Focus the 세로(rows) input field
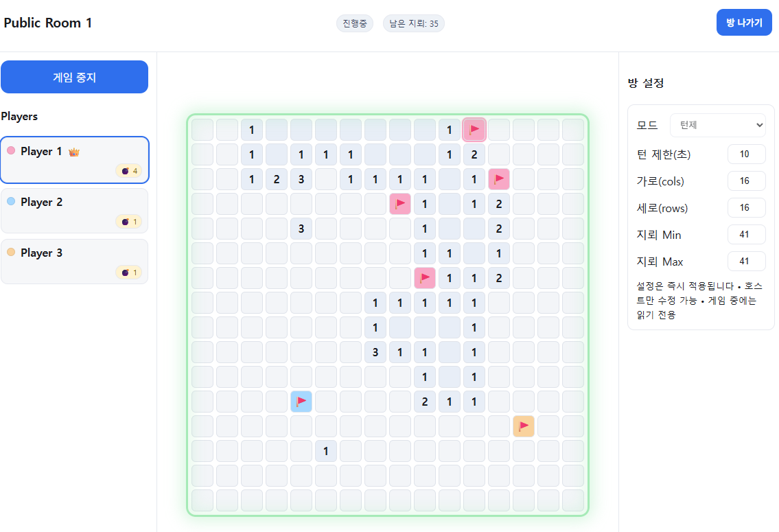Viewport: 779px width, 532px height. point(746,207)
